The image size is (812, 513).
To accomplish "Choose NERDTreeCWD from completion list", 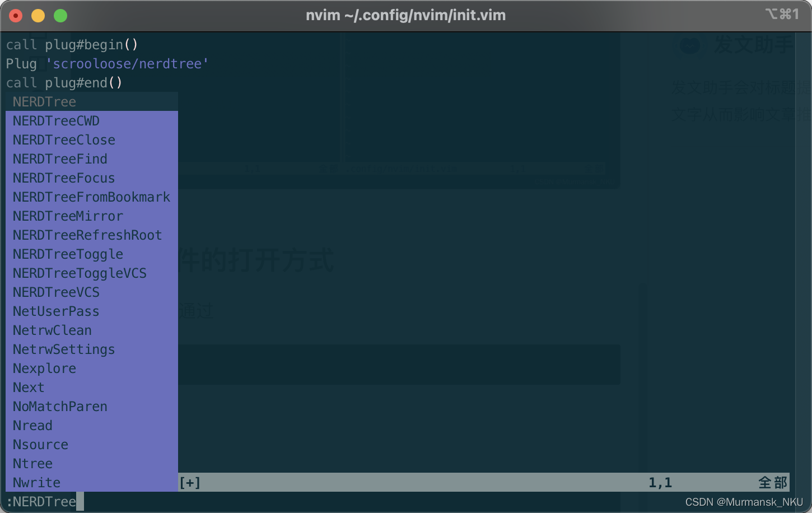I will (x=92, y=121).
